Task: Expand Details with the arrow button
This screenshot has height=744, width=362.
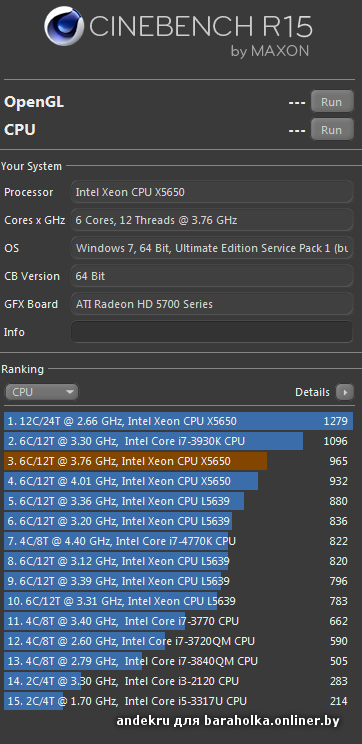Action: pos(345,392)
